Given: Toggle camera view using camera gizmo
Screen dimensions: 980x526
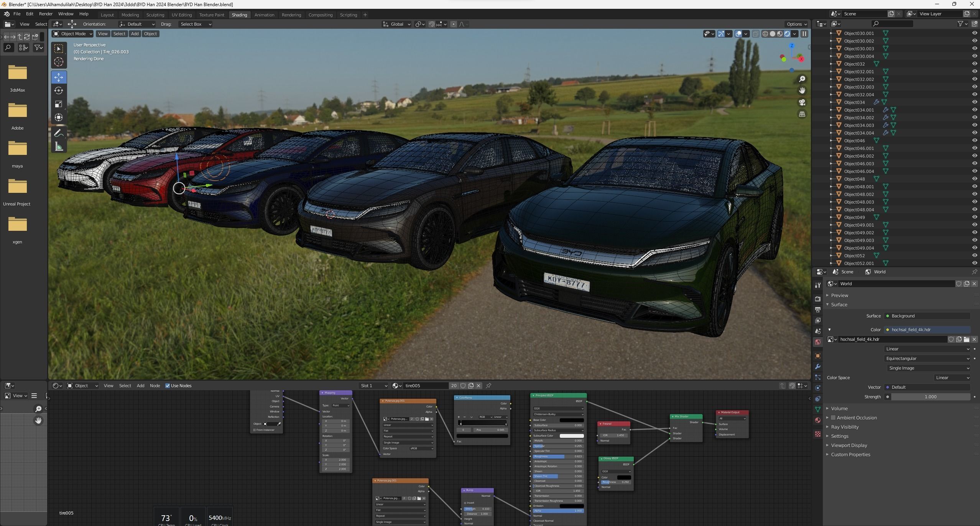Looking at the screenshot, I should pyautogui.click(x=802, y=102).
